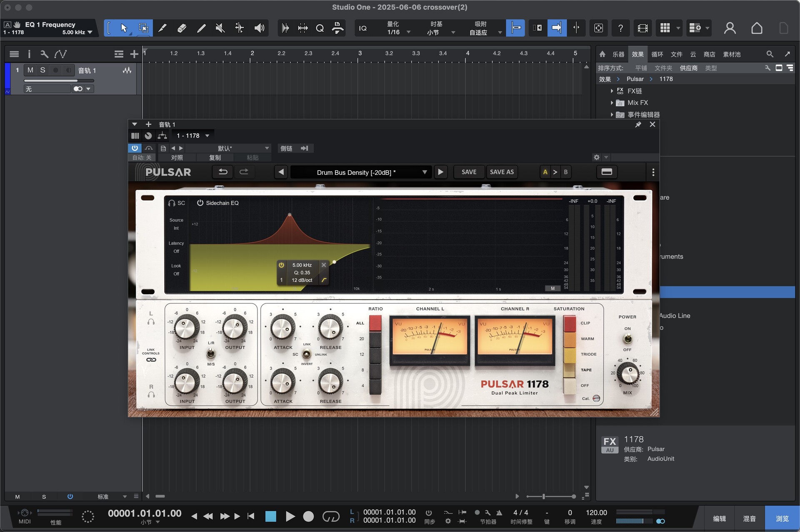Flip the POWER on/off switch
The image size is (800, 532).
(627, 339)
